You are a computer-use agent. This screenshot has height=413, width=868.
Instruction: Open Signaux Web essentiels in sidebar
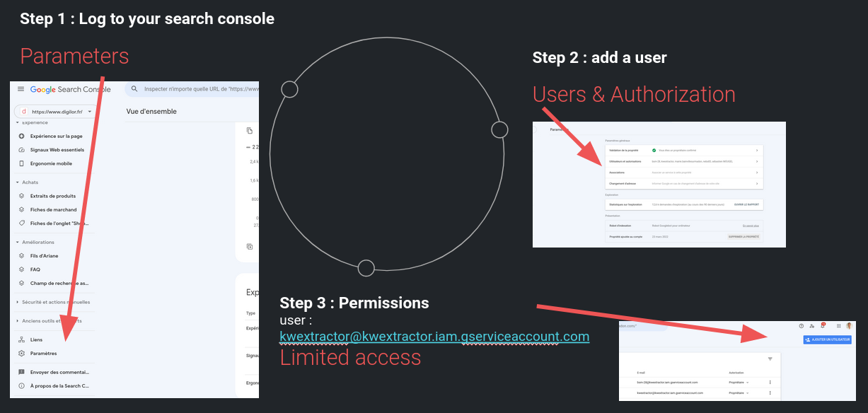click(57, 150)
